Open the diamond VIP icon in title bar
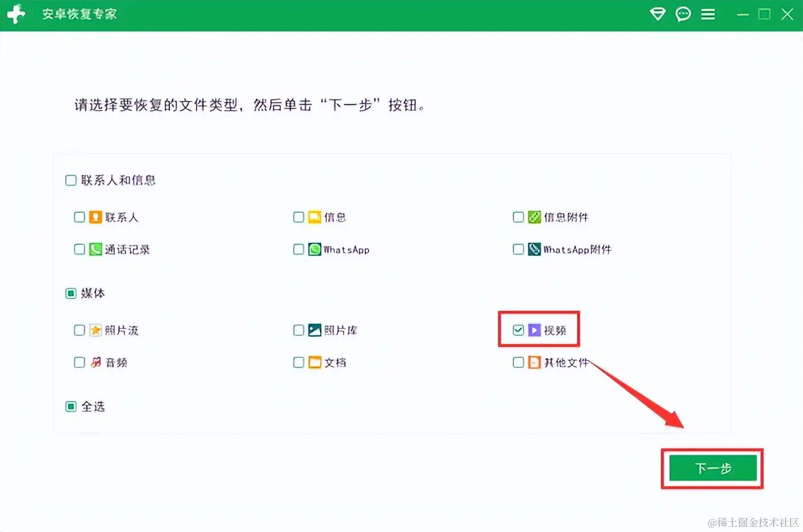This screenshot has width=803, height=532. click(657, 14)
